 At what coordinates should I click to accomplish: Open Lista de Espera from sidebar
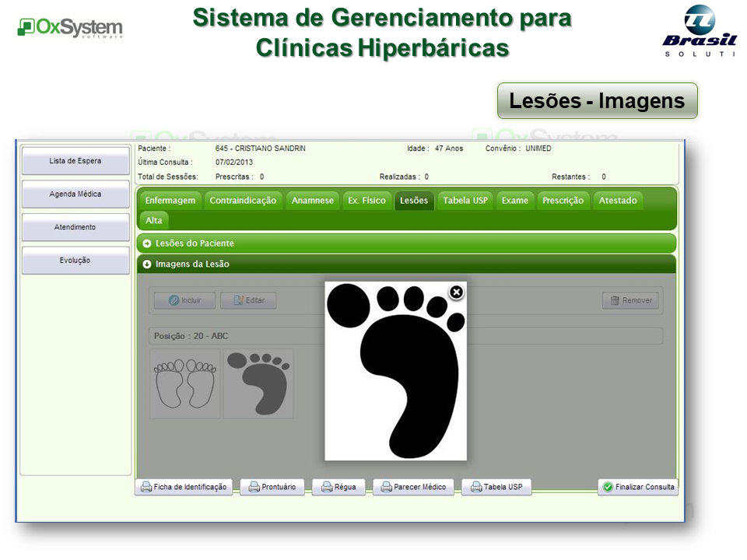(x=75, y=161)
